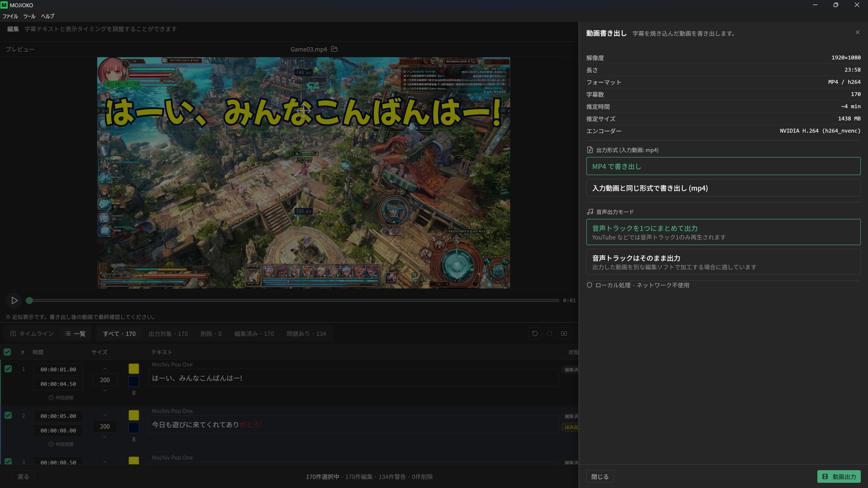The image size is (868, 488).
Task: Click the play button under the preview
Action: tap(14, 300)
